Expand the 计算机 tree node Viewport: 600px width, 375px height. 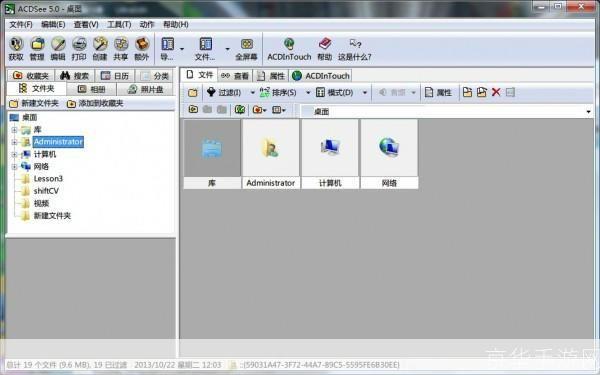(14, 154)
